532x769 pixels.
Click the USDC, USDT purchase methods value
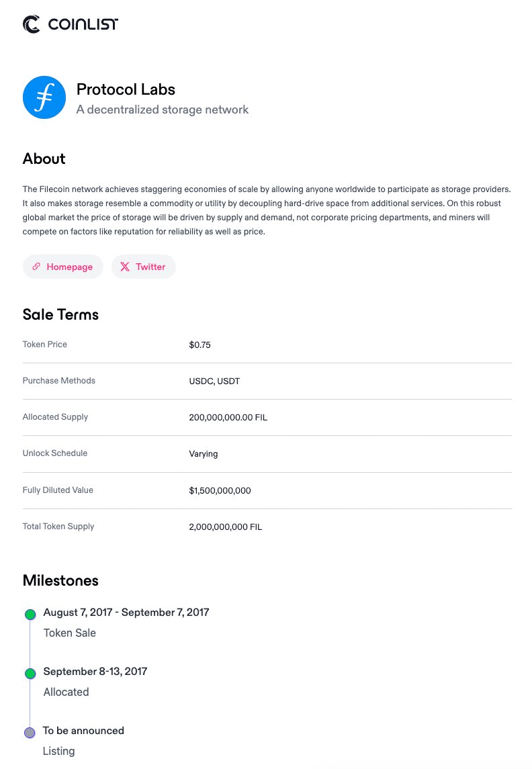point(214,381)
